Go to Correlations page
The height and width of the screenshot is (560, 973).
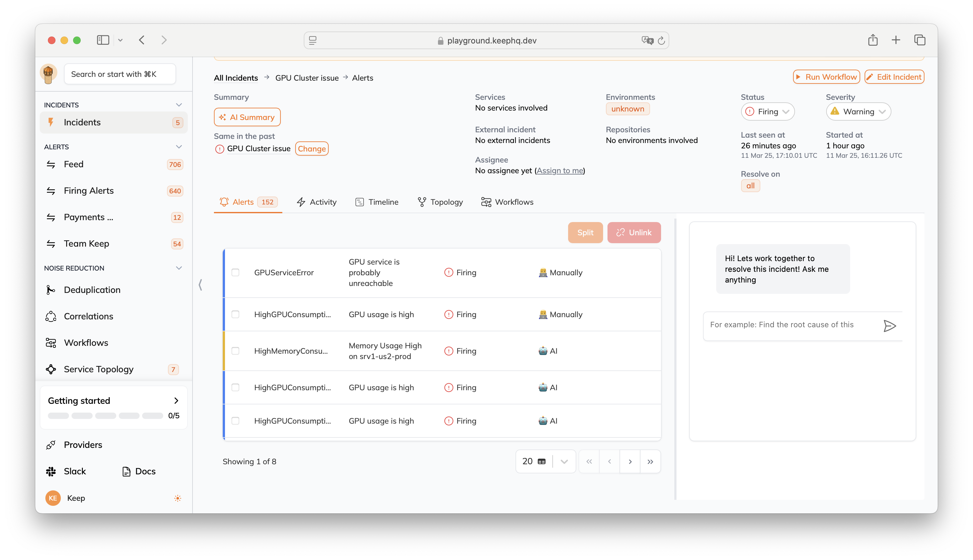(113, 317)
